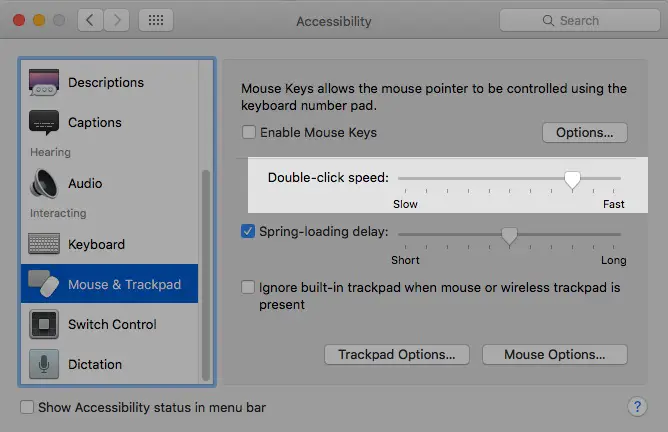
Task: Show all preferences grid button
Action: click(x=156, y=20)
